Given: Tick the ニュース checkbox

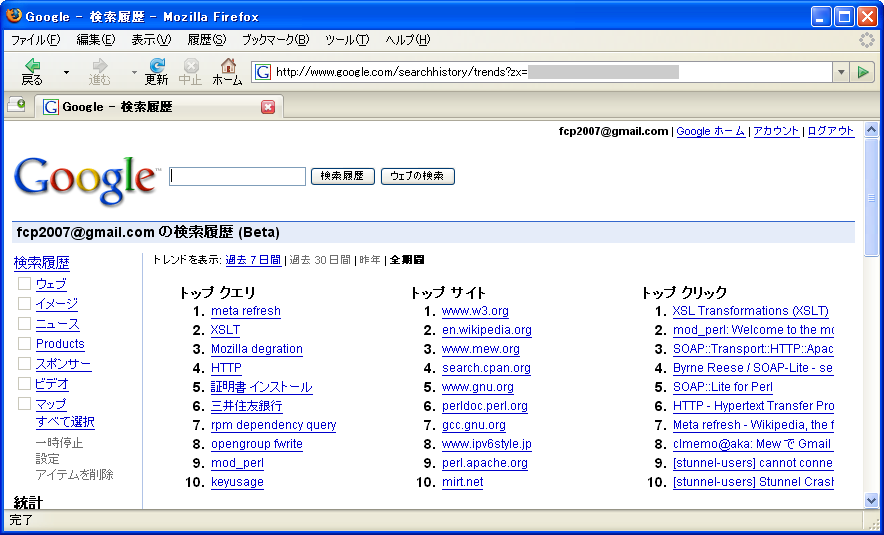Looking at the screenshot, I should click(24, 323).
